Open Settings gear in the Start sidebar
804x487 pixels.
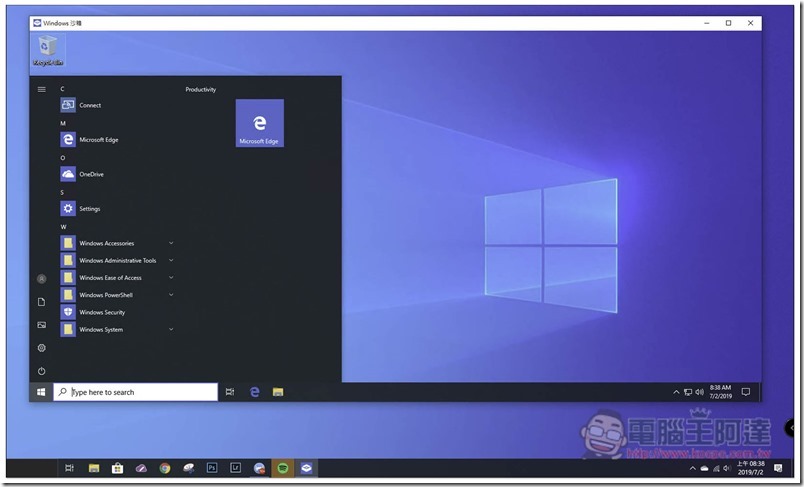click(x=42, y=348)
